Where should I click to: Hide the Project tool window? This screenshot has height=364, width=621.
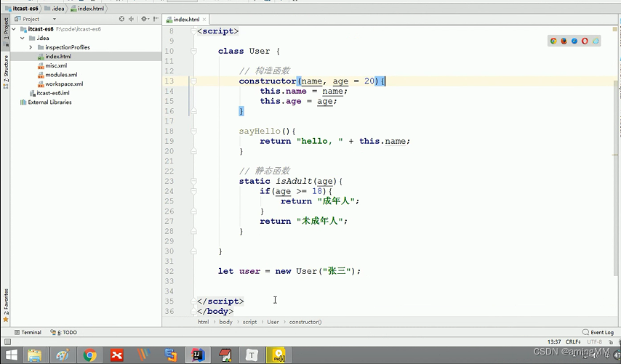click(156, 19)
